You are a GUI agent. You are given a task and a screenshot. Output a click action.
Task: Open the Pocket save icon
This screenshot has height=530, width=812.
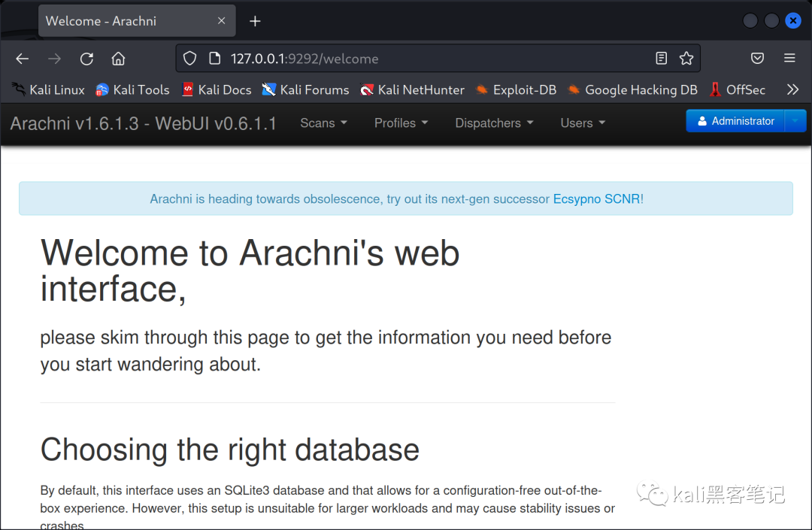(x=758, y=59)
